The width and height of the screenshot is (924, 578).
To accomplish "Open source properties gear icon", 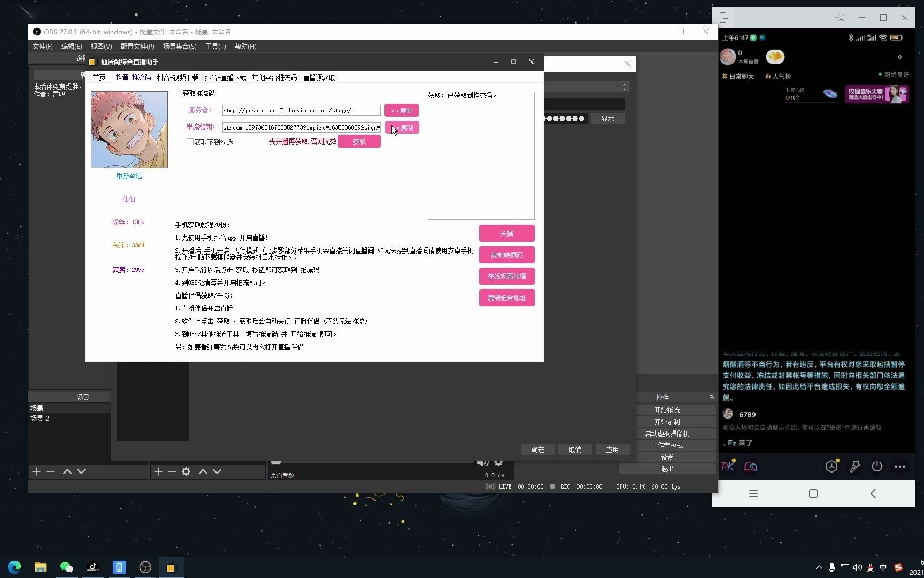I will [x=186, y=471].
